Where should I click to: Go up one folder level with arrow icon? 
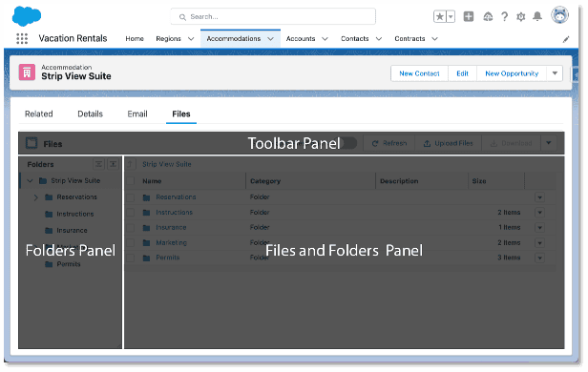(130, 164)
